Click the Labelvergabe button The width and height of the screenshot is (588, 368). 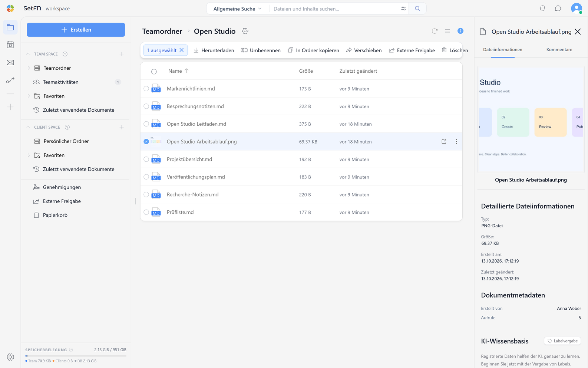coord(562,341)
